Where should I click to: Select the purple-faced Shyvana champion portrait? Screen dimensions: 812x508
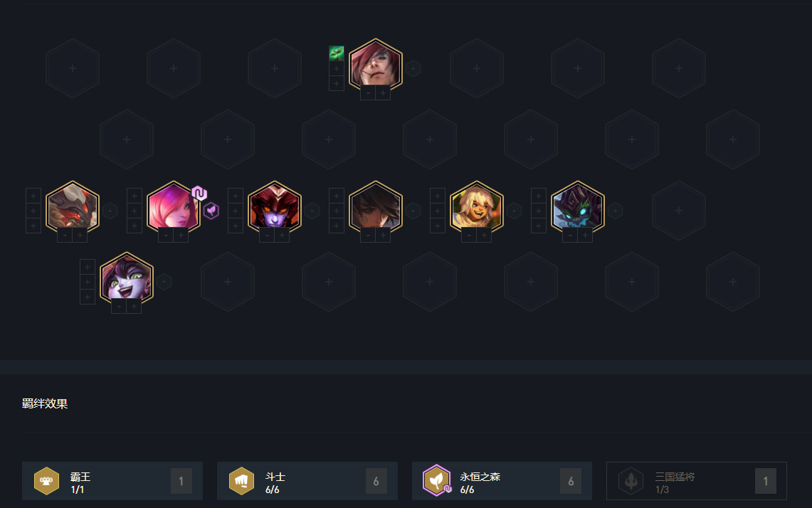[275, 208]
